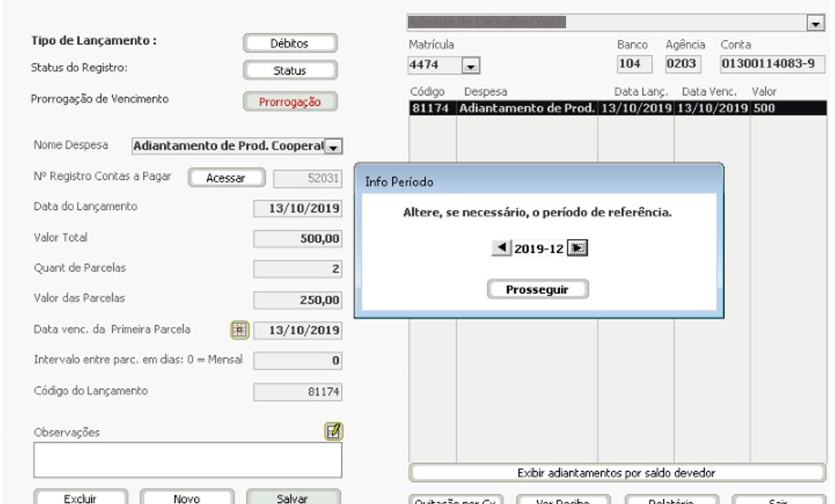Click the Status button

click(289, 71)
